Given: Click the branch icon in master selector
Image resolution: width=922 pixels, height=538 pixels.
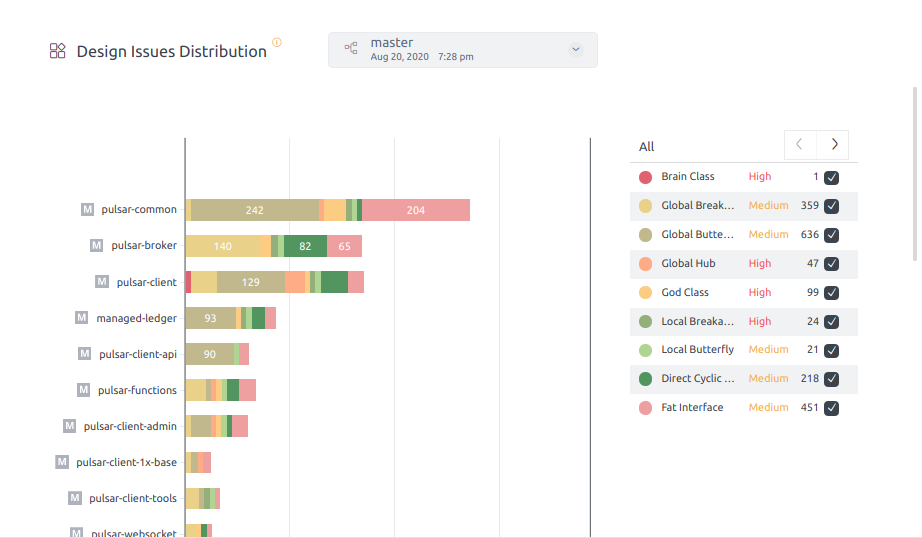Looking at the screenshot, I should 351,49.
